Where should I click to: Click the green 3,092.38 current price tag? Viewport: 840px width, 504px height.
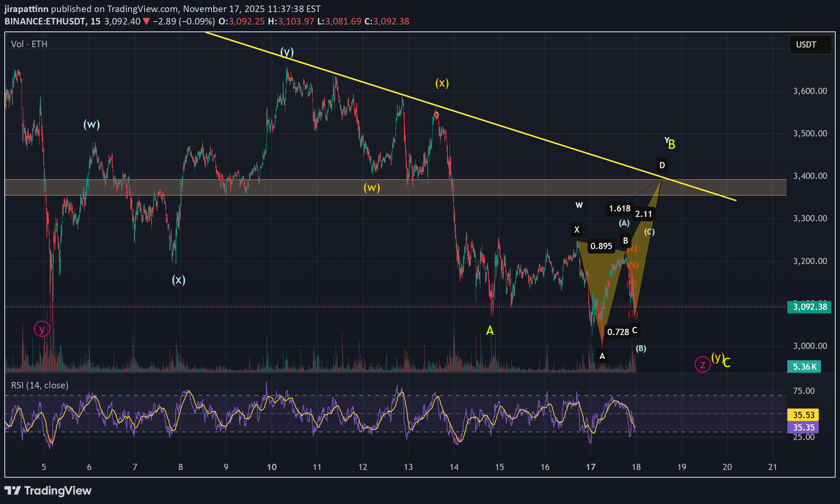pos(809,307)
